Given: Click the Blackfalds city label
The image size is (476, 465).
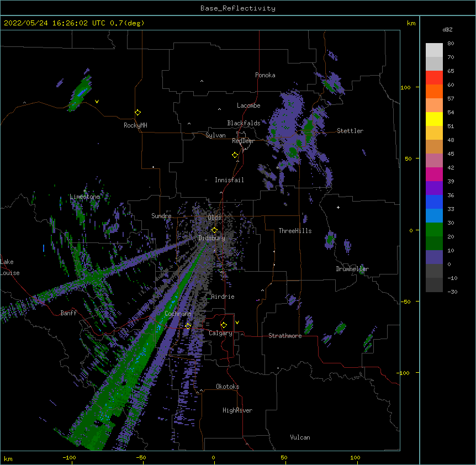Looking at the screenshot, I should pyautogui.click(x=244, y=123).
